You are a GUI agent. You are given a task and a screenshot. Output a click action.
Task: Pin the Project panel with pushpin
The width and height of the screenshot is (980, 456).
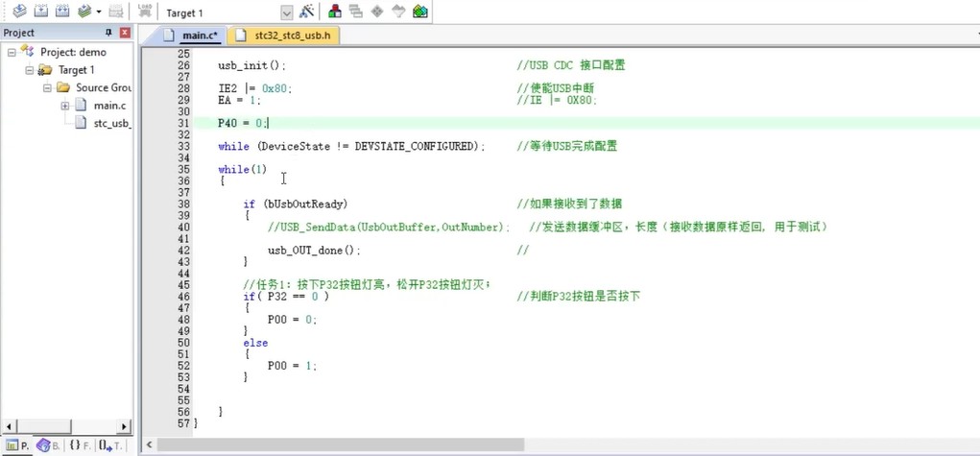pyautogui.click(x=108, y=33)
